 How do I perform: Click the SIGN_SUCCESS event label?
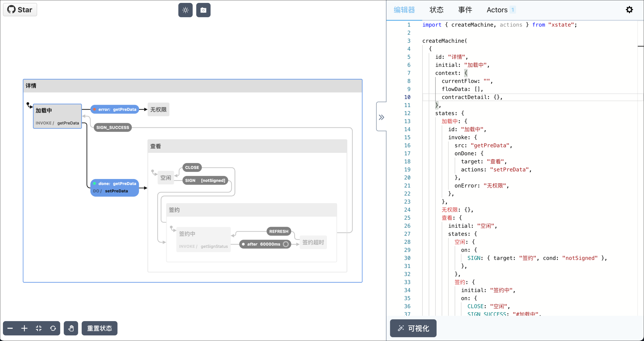(112, 127)
